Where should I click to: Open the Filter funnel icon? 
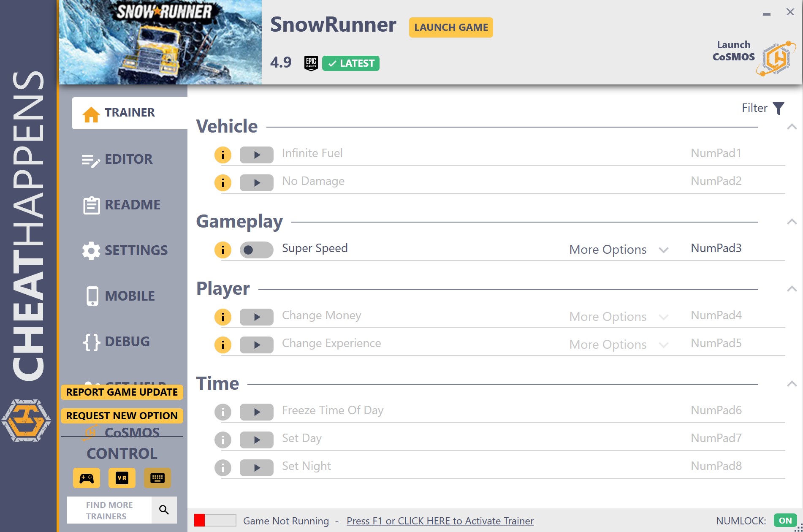tap(779, 108)
